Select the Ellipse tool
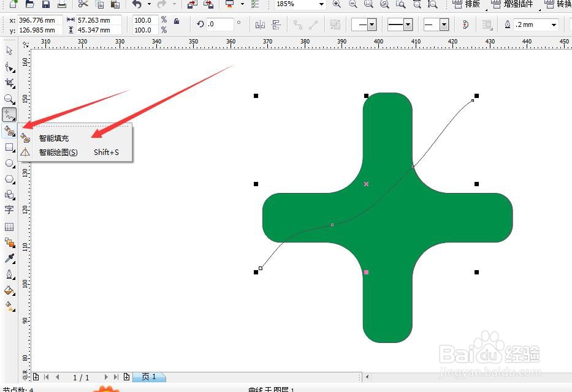Image resolution: width=572 pixels, height=392 pixels. pyautogui.click(x=9, y=164)
